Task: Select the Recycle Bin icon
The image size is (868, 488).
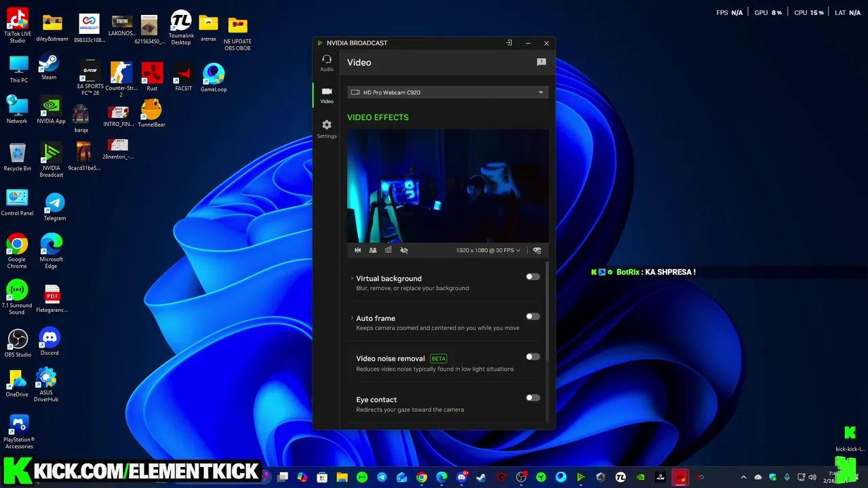Action: click(x=18, y=157)
